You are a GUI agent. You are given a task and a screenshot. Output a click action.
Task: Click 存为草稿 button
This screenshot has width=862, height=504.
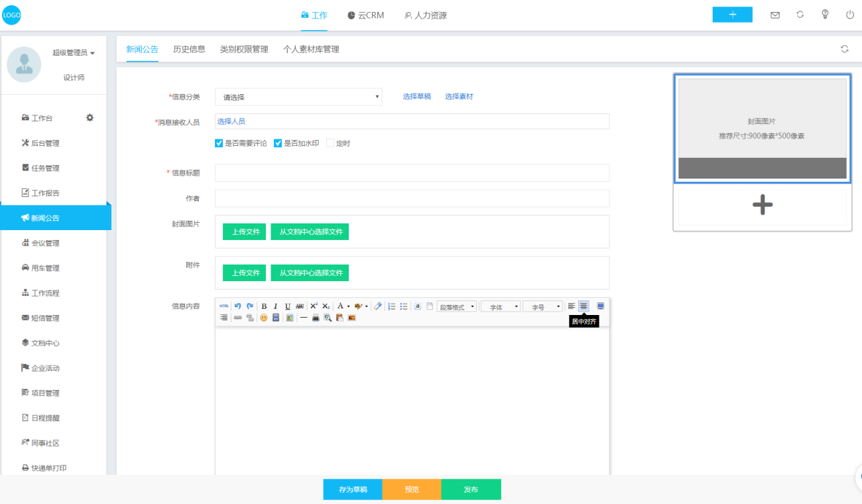coord(353,489)
